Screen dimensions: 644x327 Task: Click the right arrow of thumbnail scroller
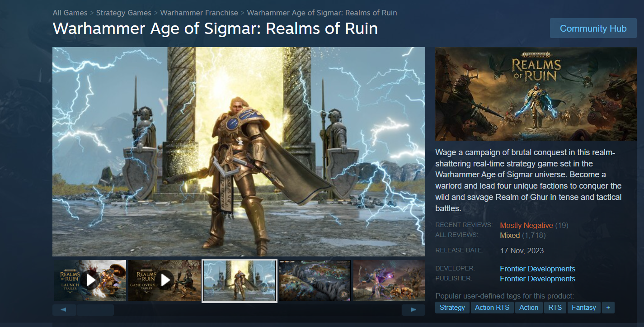click(414, 310)
